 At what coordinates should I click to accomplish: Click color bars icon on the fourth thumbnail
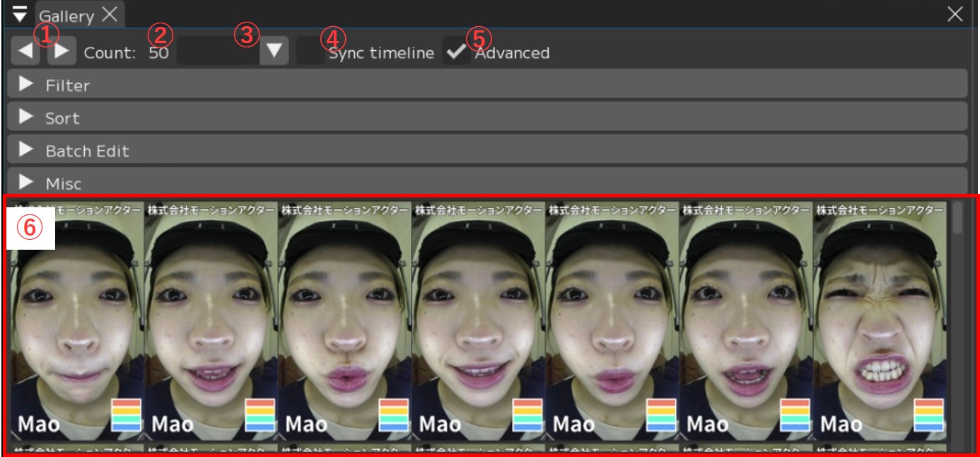coord(527,415)
